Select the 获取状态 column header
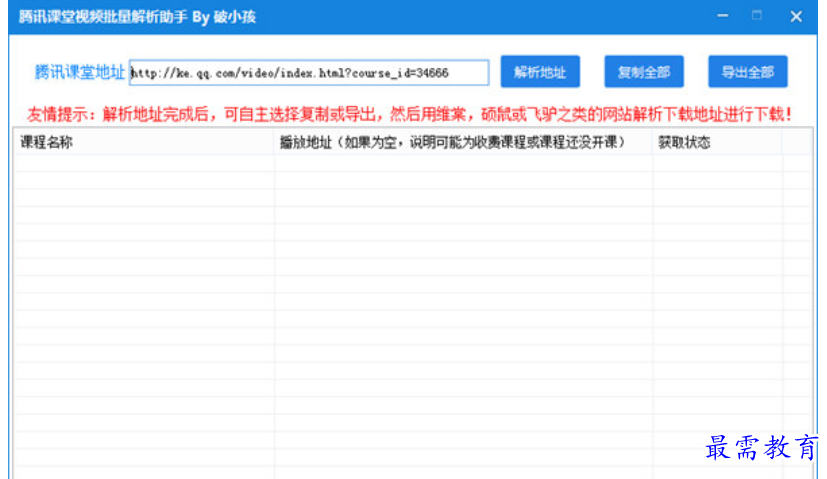 [717, 142]
